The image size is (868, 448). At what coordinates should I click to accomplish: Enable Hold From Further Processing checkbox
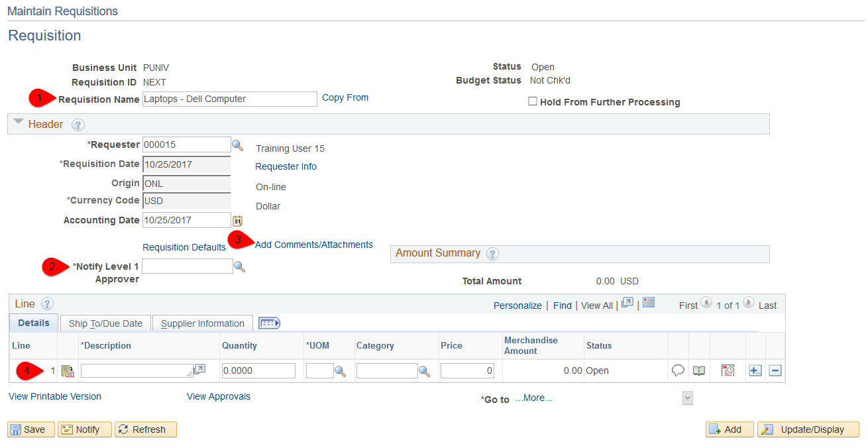click(532, 102)
